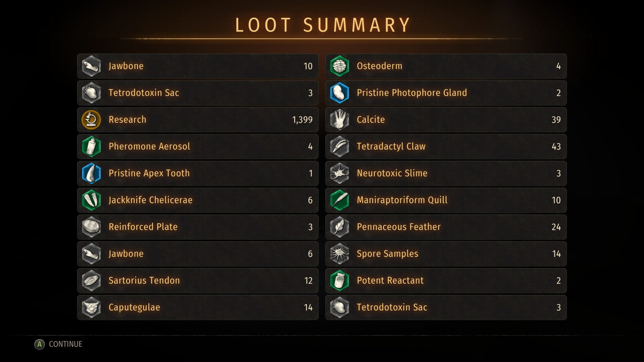This screenshot has height=362, width=644.
Task: Select the Pennaceous Feather row
Action: click(x=446, y=227)
